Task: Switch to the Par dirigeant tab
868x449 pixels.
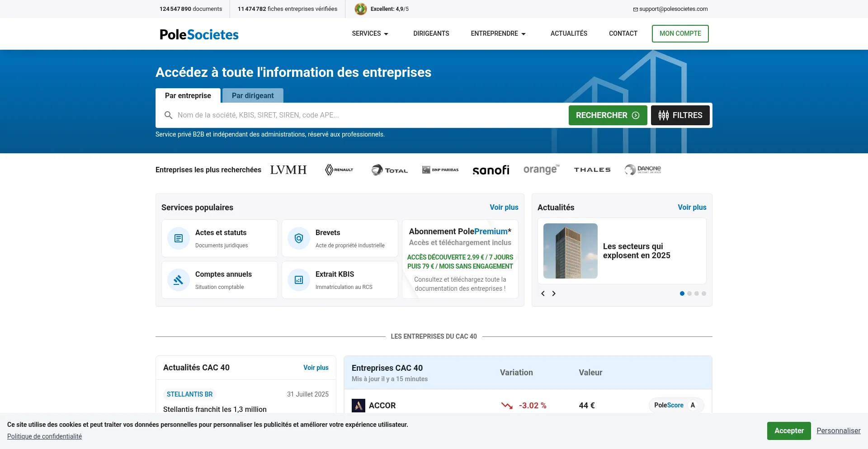Action: pos(253,95)
